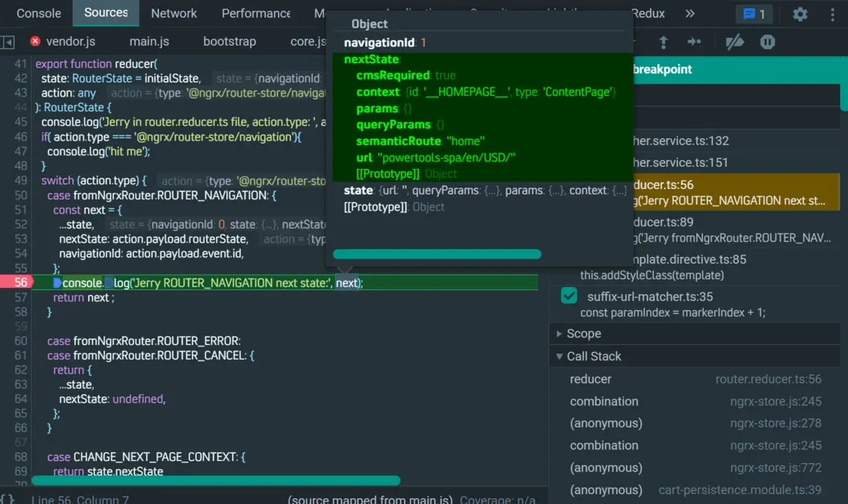Open the console messages issue counter
The image size is (848, 504).
click(754, 14)
